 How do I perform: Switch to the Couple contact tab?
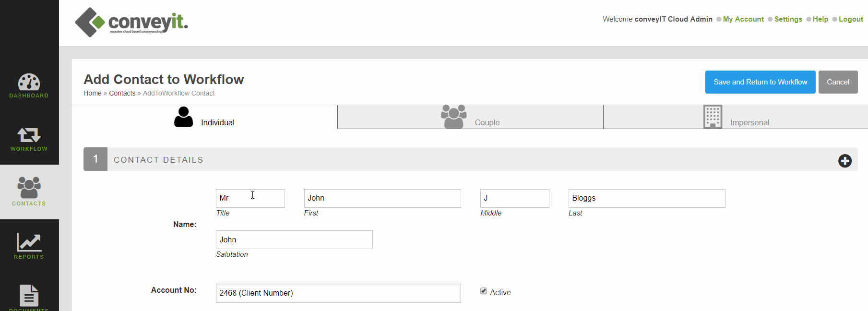[470, 118]
